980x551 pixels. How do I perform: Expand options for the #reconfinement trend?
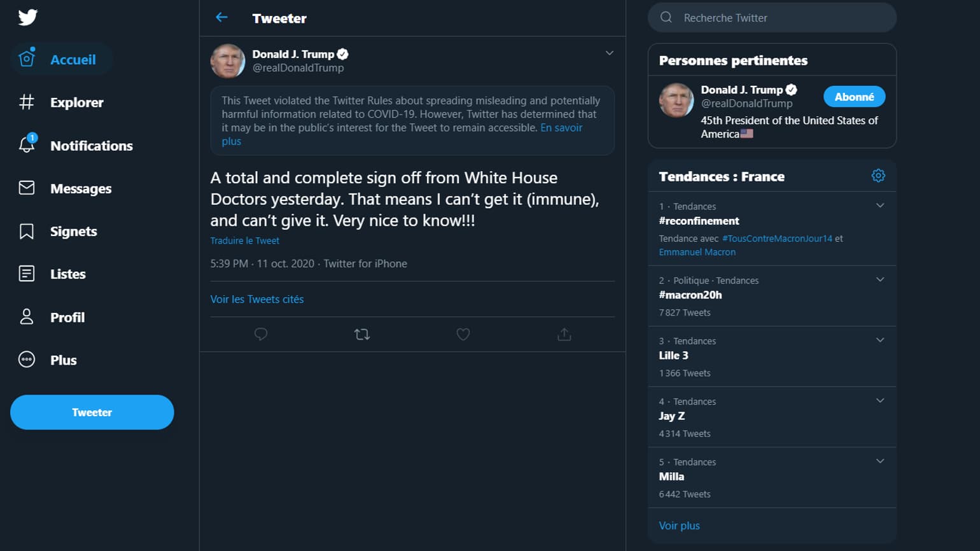[880, 205]
